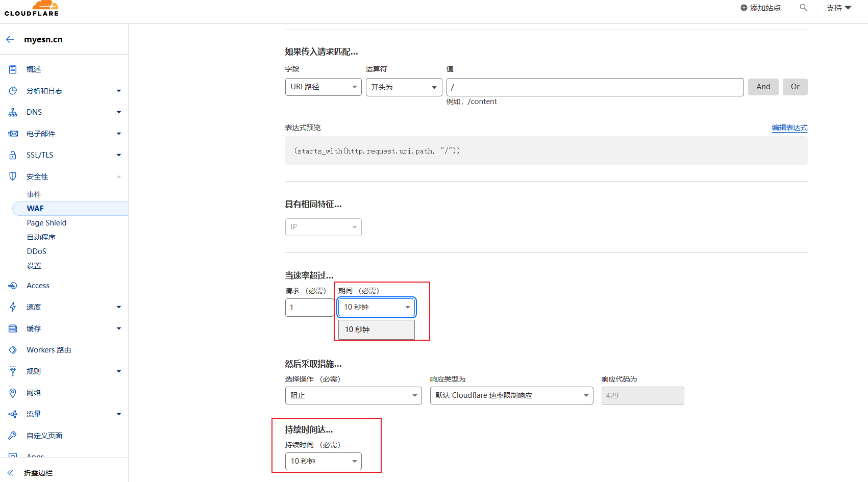Click the SSL/TLS padlock icon
This screenshot has height=482, width=868.
(13, 155)
